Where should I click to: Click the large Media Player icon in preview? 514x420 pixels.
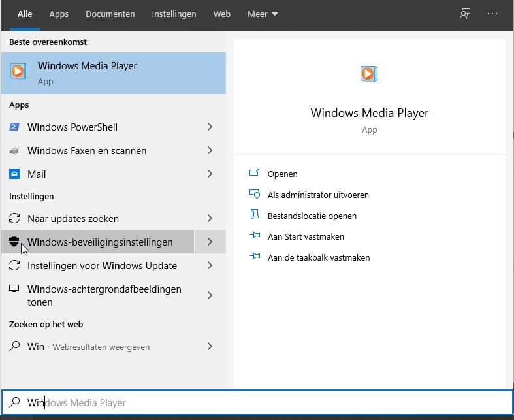tap(370, 74)
